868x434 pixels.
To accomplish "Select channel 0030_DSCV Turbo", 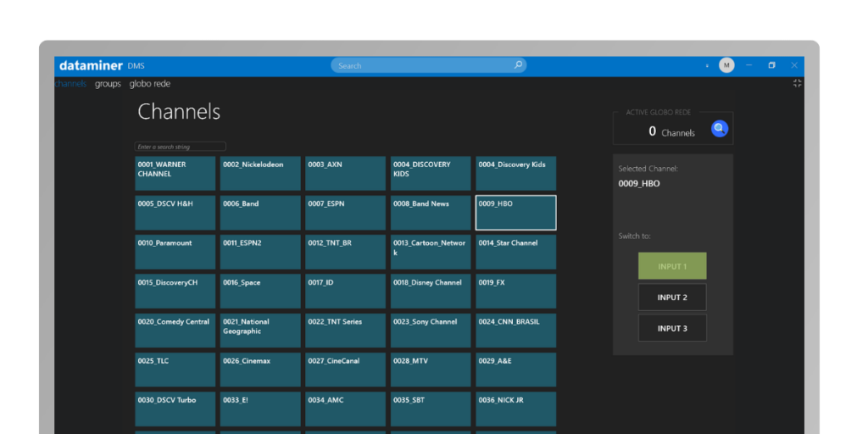I will pyautogui.click(x=175, y=409).
